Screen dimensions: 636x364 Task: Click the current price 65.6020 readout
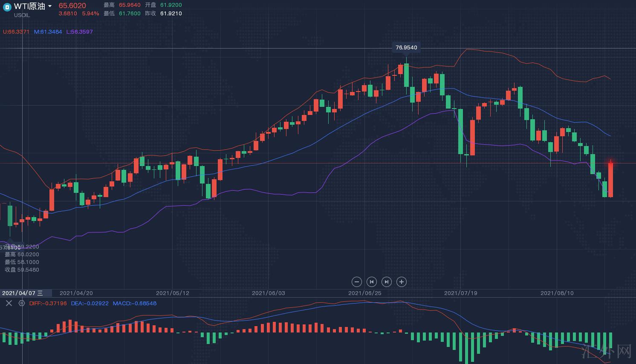click(72, 6)
